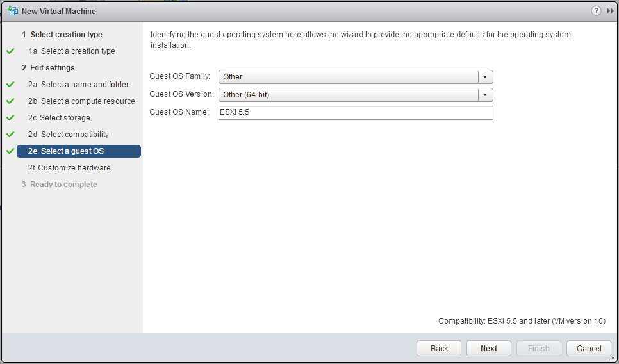
Task: Click the Back button
Action: coord(439,349)
